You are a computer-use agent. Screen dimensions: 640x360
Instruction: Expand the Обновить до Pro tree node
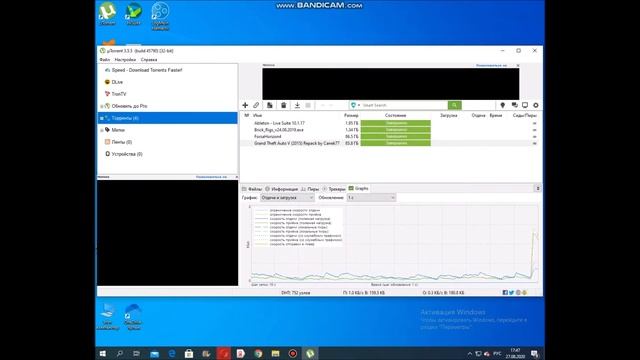[x=102, y=106]
